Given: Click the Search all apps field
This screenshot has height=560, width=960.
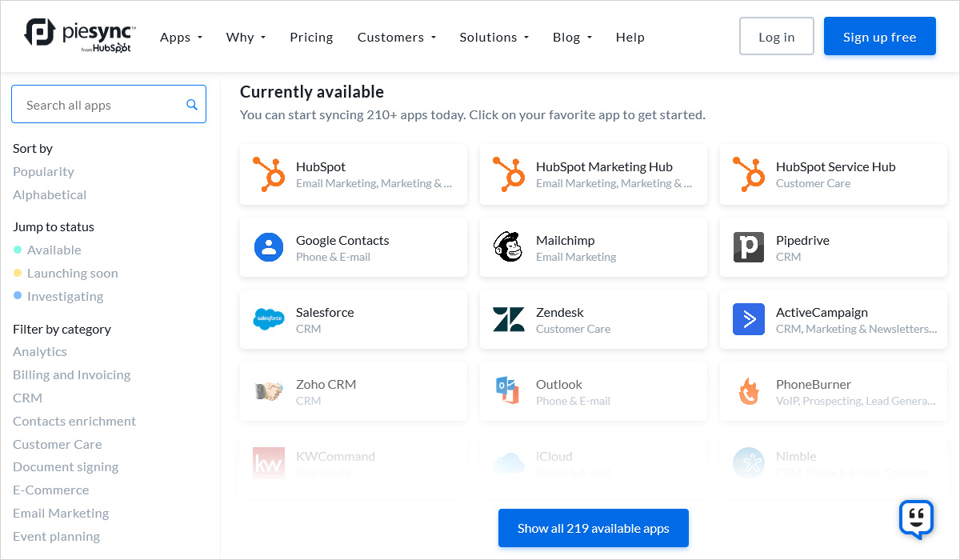Looking at the screenshot, I should point(100,105).
